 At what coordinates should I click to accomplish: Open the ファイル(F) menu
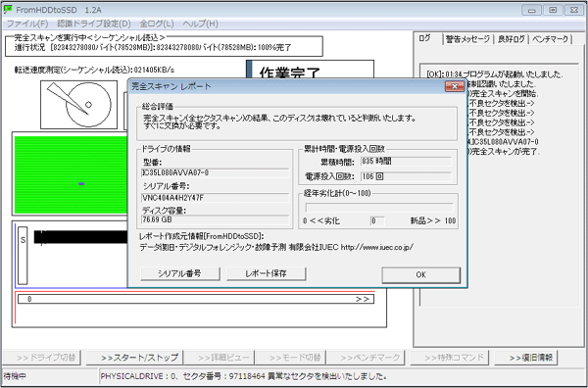27,24
